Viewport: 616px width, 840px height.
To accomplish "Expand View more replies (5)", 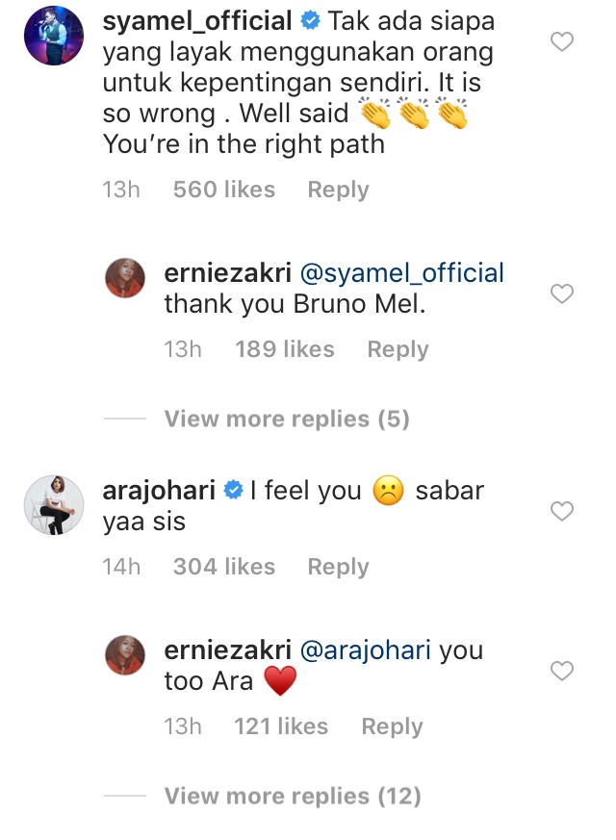I will tap(286, 420).
